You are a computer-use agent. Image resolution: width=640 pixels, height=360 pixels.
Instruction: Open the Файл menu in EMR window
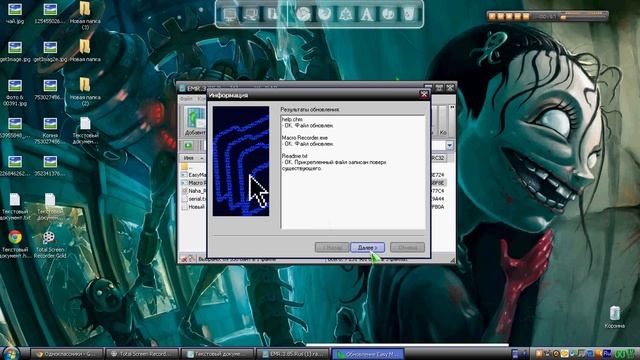coord(186,99)
